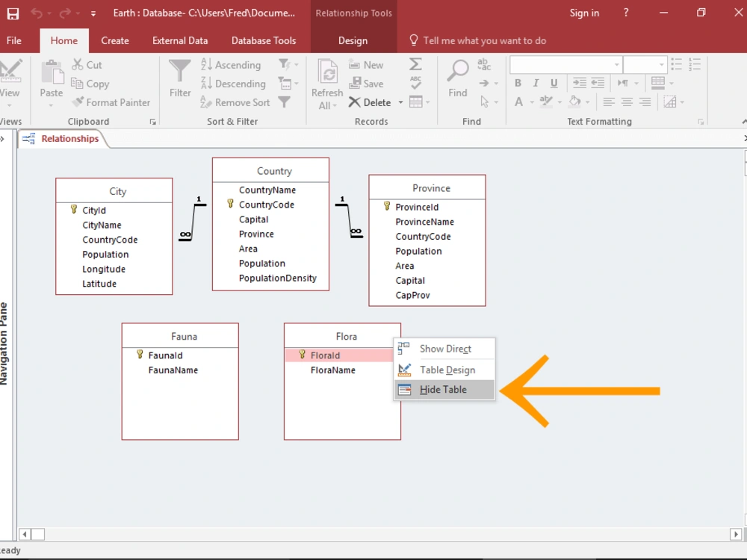Toggle bold text formatting
This screenshot has height=560, width=747.
click(518, 83)
